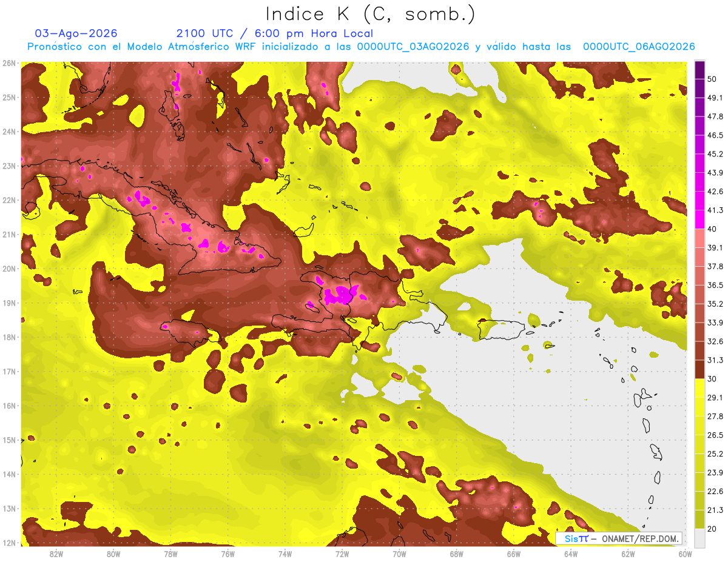The width and height of the screenshot is (728, 562).
Task: Click the 72W longitude label
Action: click(x=342, y=554)
